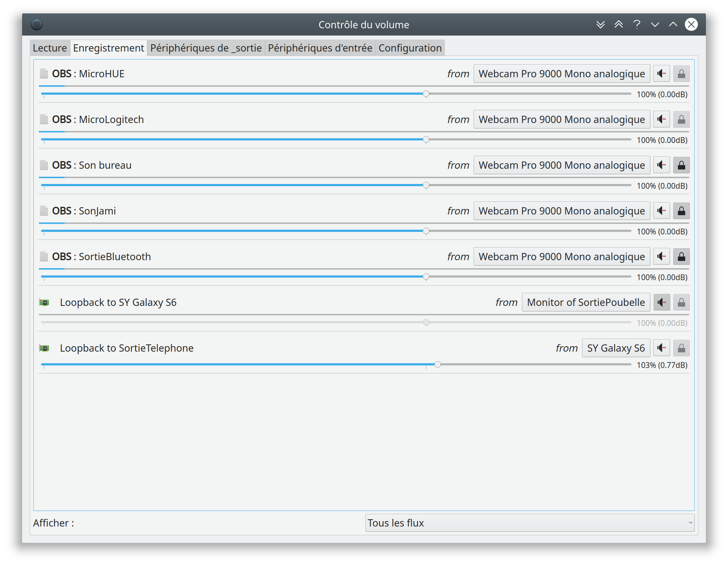Adjust the volume slider for Loopback to SortieTelephone

[x=438, y=364]
